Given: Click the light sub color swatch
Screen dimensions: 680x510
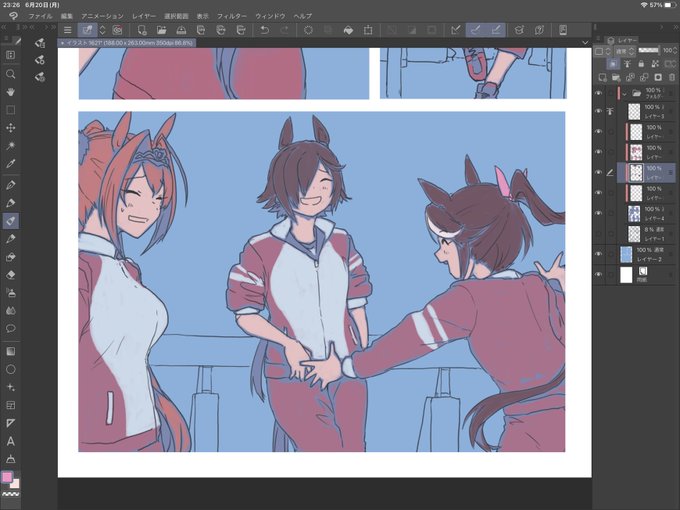Looking at the screenshot, I should pos(15,484).
